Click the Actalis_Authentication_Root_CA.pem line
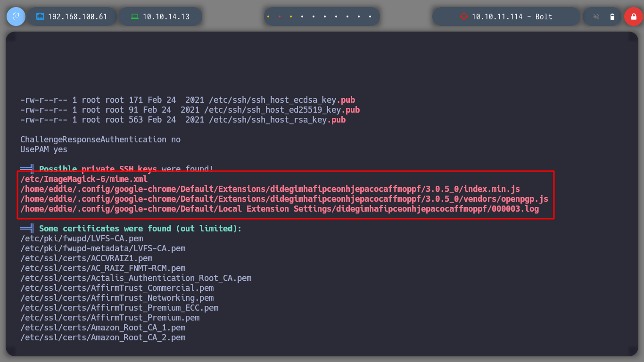Image resolution: width=644 pixels, height=362 pixels. tap(136, 278)
